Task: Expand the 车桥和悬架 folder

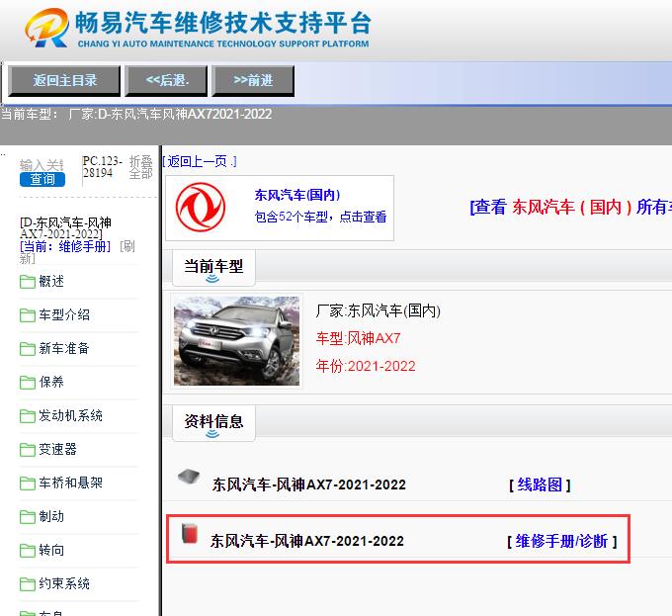Action: pos(70,484)
